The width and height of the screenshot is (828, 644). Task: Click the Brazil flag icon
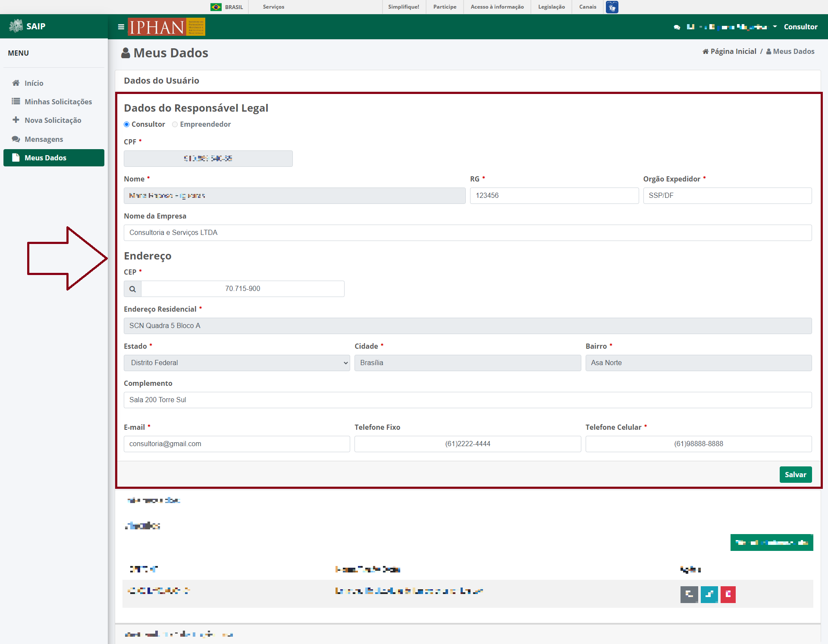[x=216, y=7]
